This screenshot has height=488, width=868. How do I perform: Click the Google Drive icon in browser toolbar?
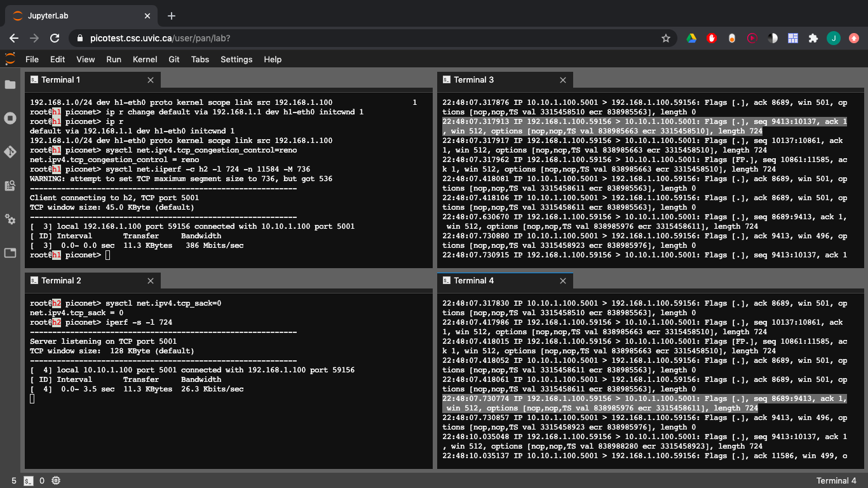pyautogui.click(x=691, y=38)
